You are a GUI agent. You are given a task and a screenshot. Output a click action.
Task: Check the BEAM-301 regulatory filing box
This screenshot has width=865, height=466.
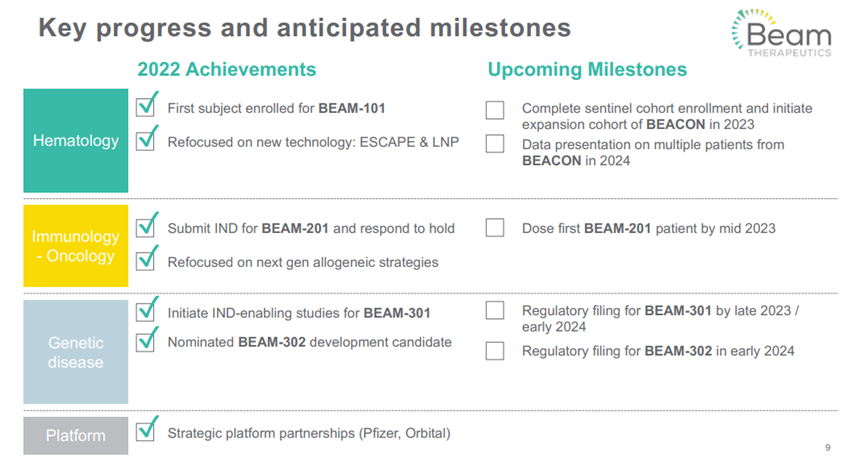click(x=495, y=311)
